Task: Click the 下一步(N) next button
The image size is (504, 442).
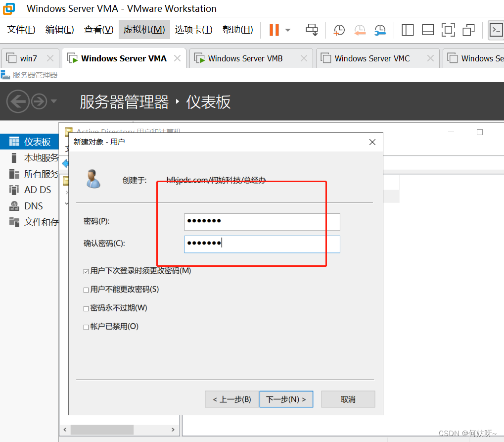Action: coord(286,399)
